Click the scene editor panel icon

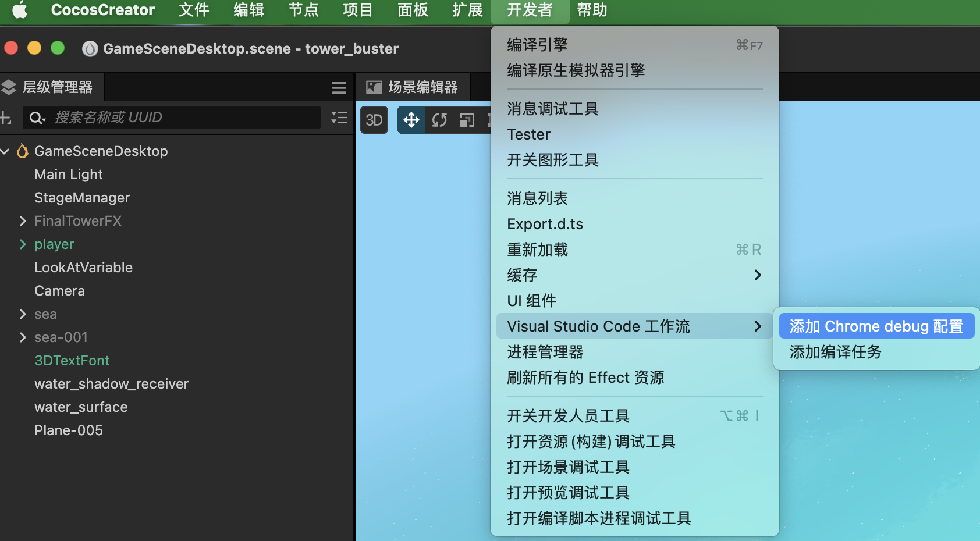tap(373, 87)
